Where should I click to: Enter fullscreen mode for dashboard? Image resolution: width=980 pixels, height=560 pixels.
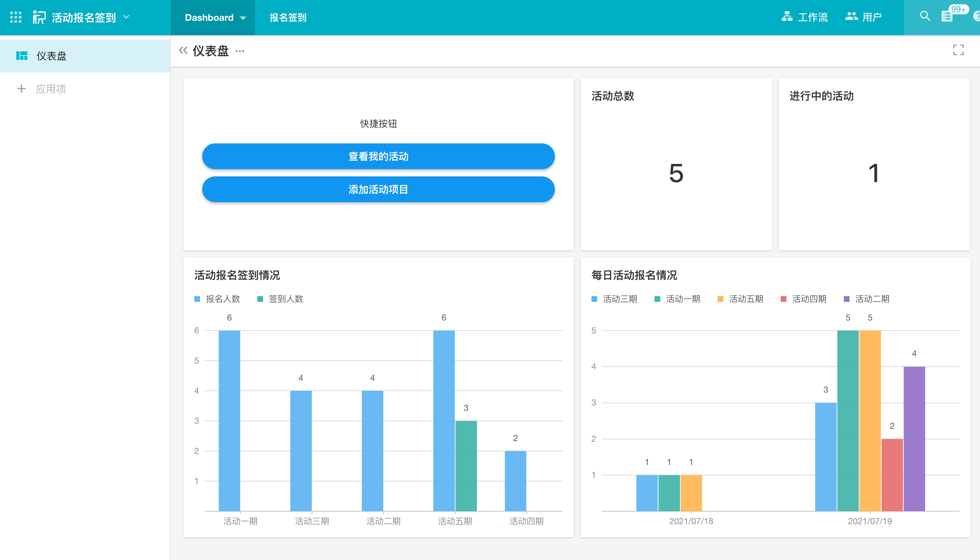958,50
